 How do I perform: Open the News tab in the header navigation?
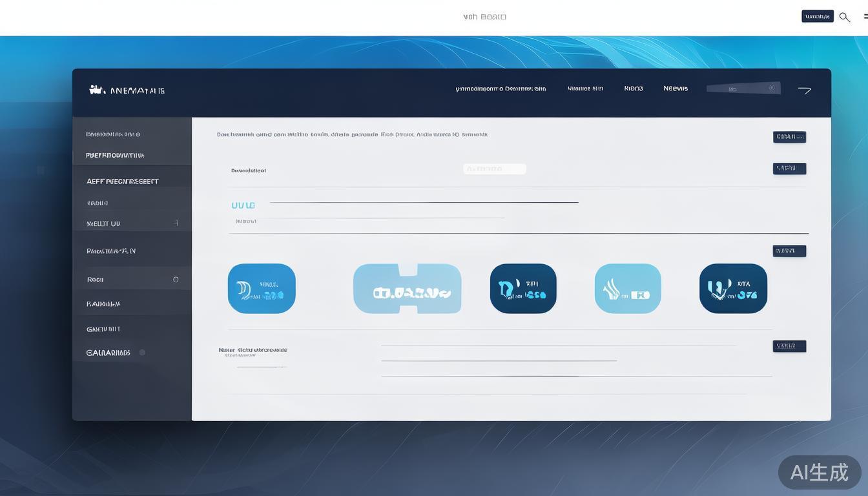pyautogui.click(x=676, y=88)
